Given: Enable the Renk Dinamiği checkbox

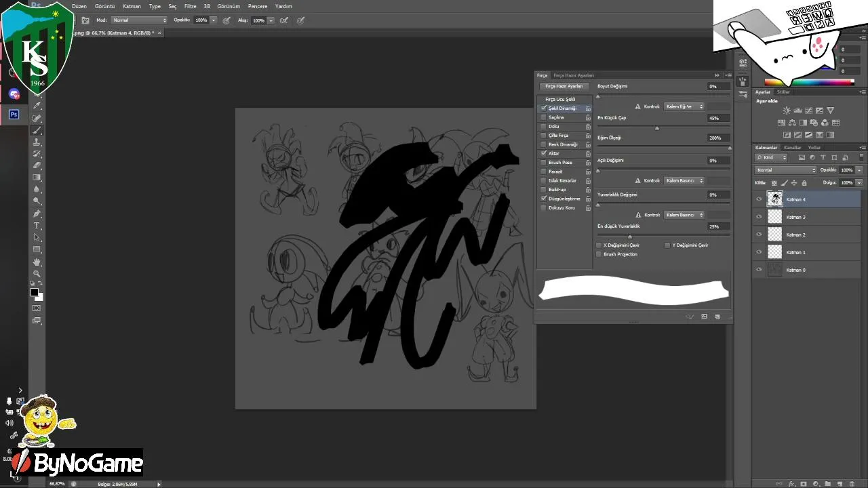Looking at the screenshot, I should point(544,144).
